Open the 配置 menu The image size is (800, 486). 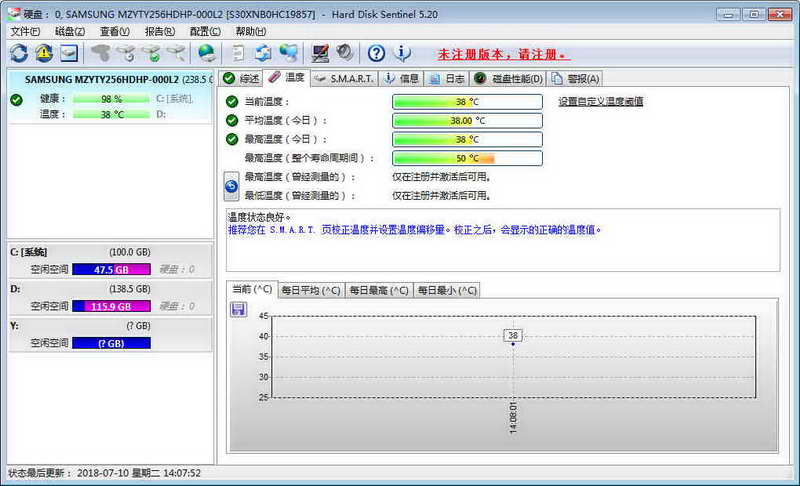pos(205,32)
